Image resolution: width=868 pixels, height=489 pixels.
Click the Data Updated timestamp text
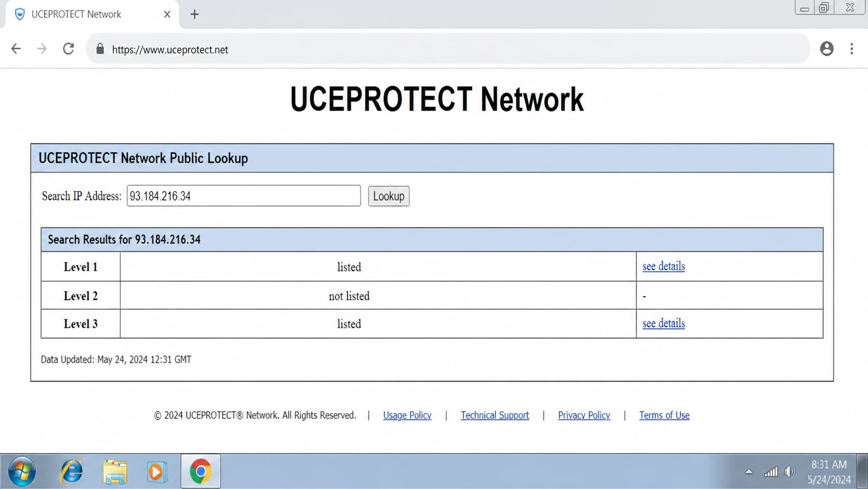point(116,360)
